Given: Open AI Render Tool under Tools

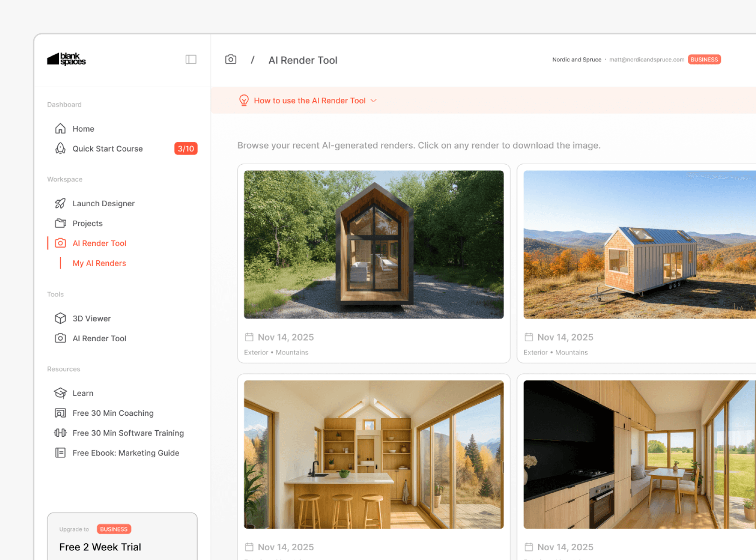Looking at the screenshot, I should tap(99, 338).
